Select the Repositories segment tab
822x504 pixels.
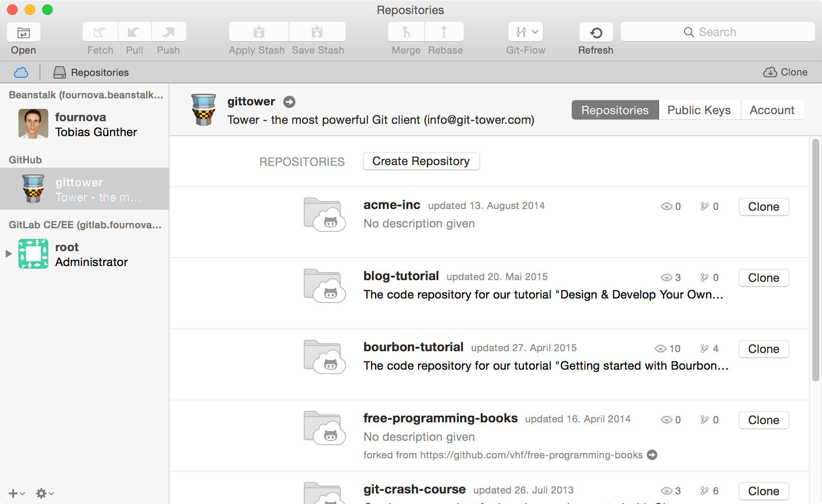[x=615, y=110]
